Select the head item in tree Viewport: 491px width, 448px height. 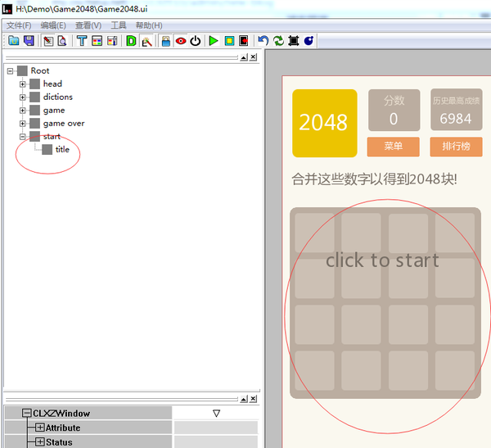tap(52, 84)
